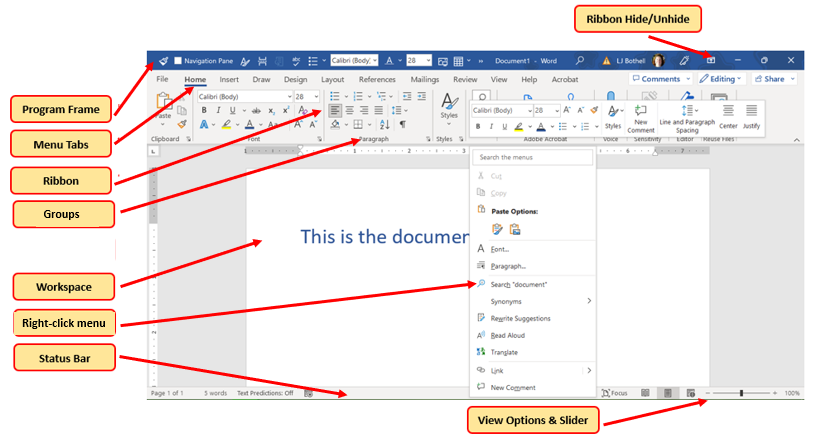Click the Show/Hide paragraph marks icon
815x442 pixels.
[x=403, y=125]
